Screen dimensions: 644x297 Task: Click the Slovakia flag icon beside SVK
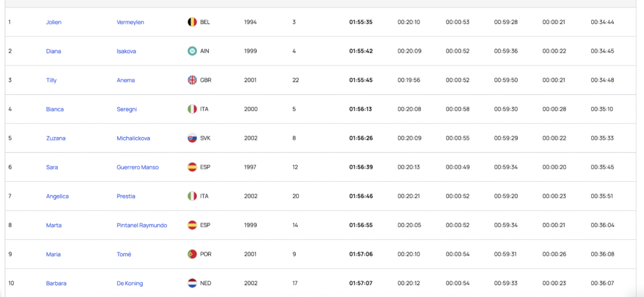coord(192,138)
